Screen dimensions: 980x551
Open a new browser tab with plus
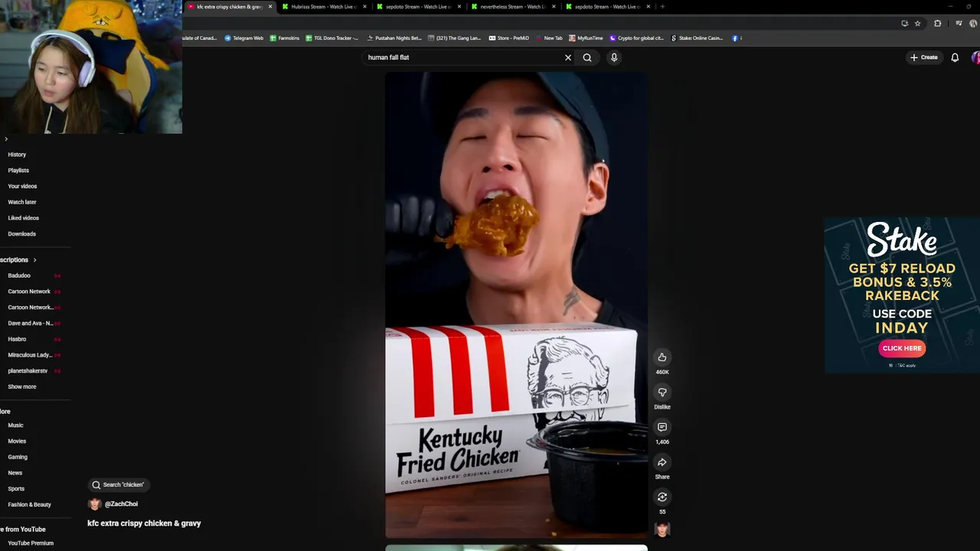[662, 7]
